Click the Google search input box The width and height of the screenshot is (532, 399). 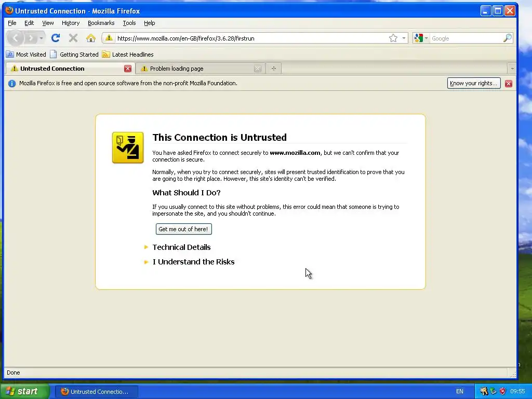466,38
